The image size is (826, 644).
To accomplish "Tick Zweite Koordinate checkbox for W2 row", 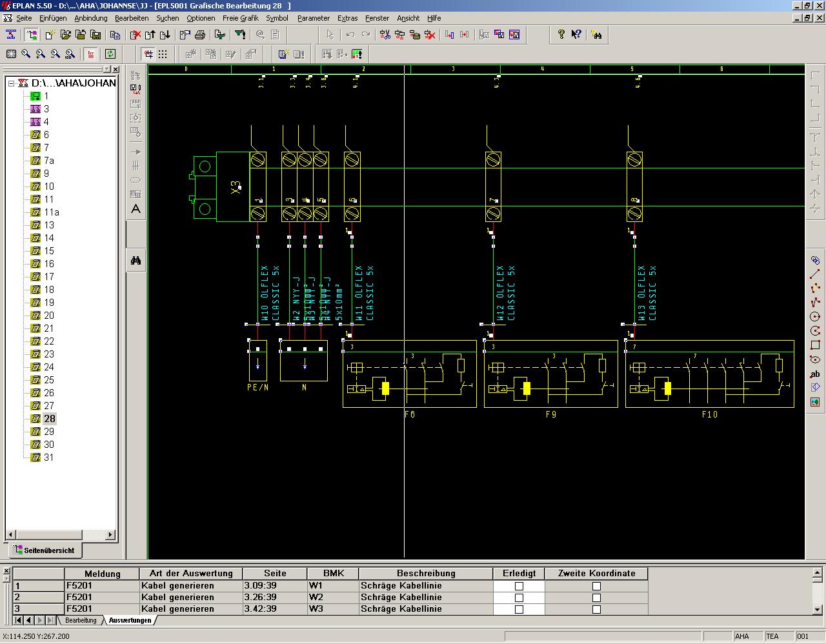I will 596,598.
